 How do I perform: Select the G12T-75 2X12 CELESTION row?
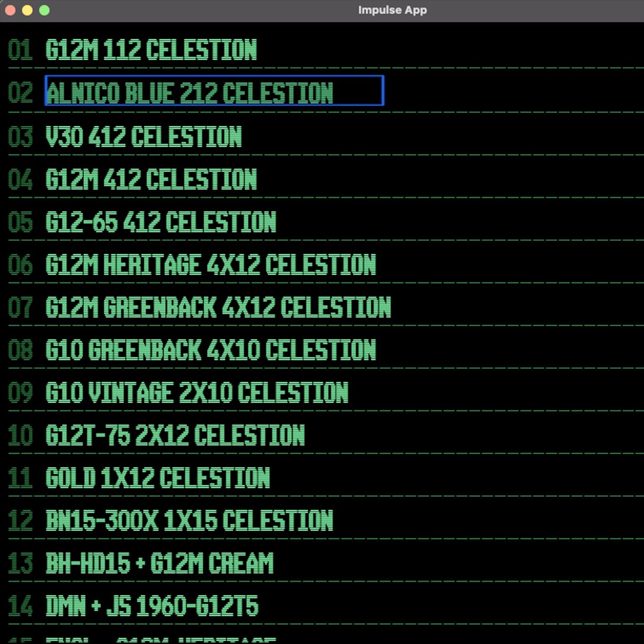(175, 436)
